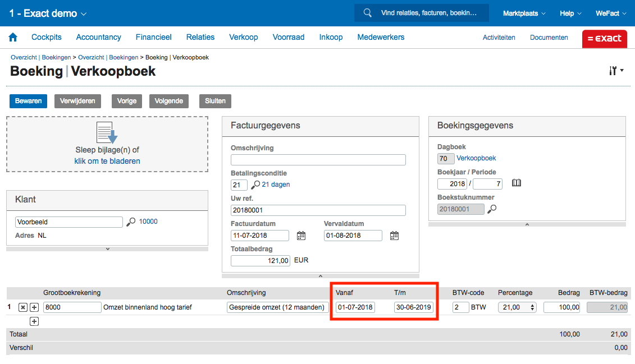635x364 pixels.
Task: Open the Verkoop menu
Action: point(243,38)
